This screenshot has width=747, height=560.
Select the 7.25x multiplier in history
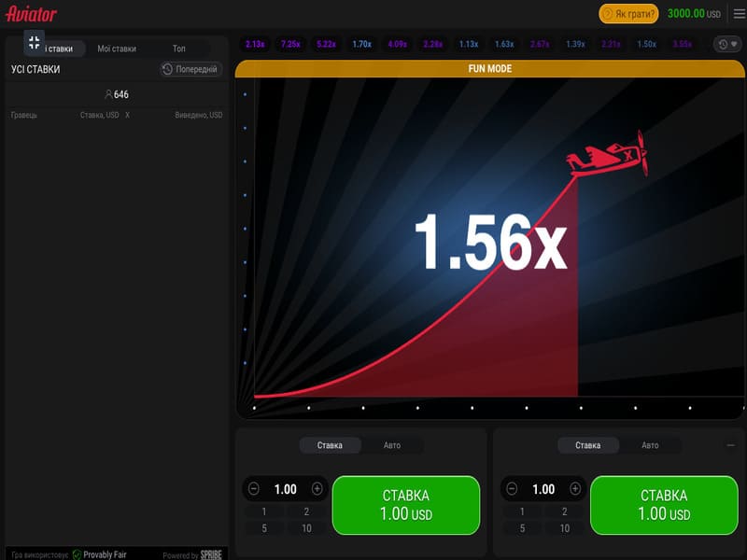(290, 44)
